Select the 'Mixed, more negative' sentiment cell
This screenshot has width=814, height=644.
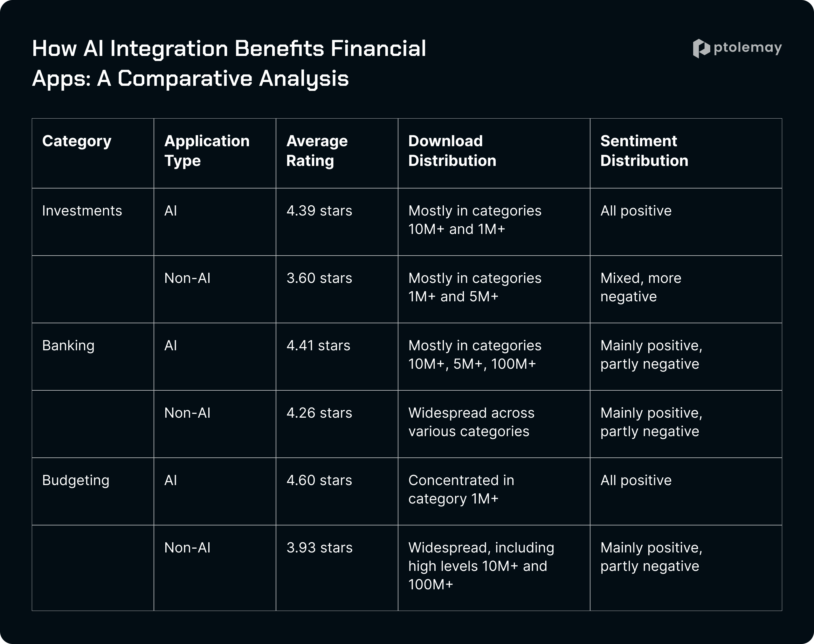tap(686, 289)
